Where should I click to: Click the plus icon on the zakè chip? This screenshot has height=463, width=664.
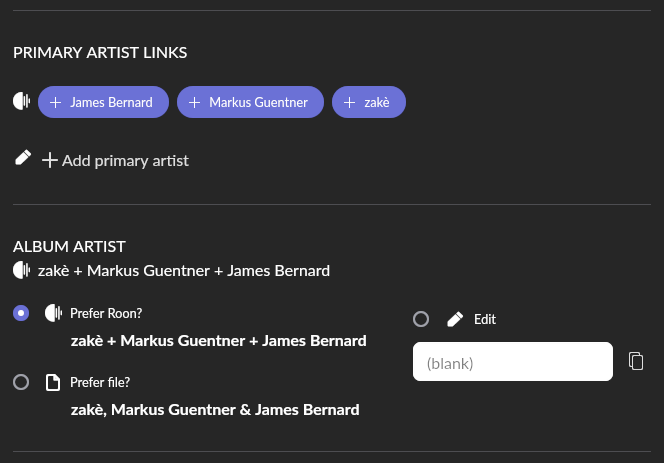click(350, 102)
